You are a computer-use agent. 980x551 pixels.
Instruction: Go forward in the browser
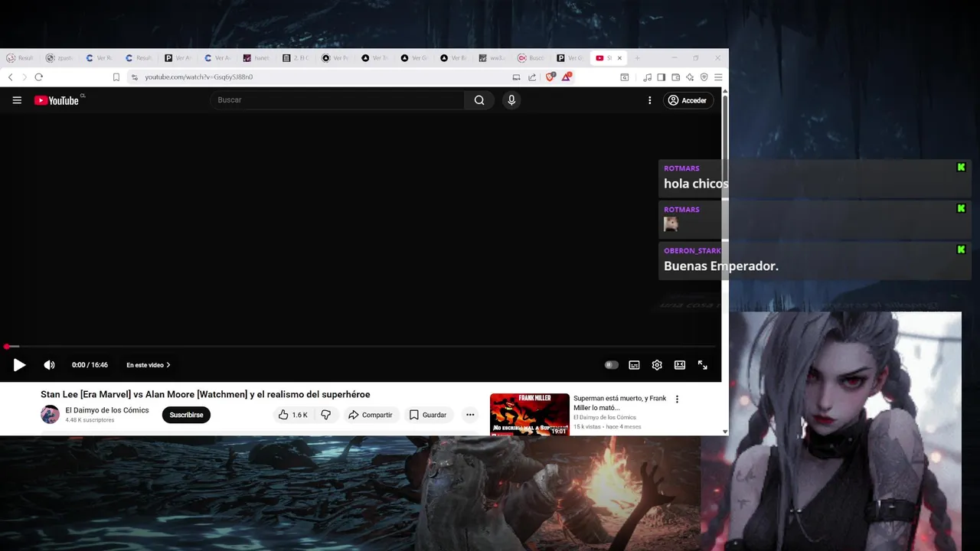(x=24, y=77)
